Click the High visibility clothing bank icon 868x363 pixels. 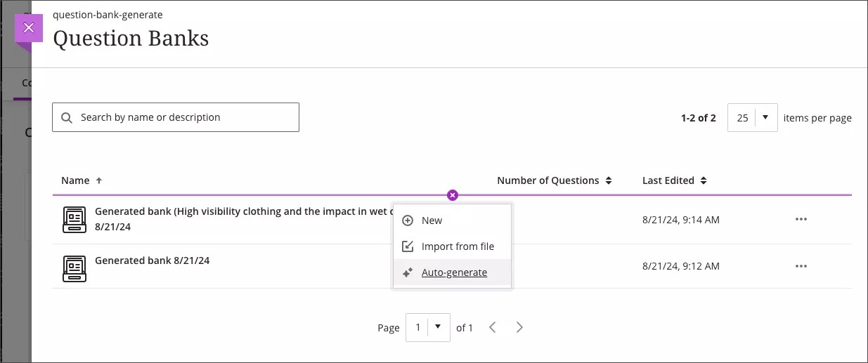(75, 220)
